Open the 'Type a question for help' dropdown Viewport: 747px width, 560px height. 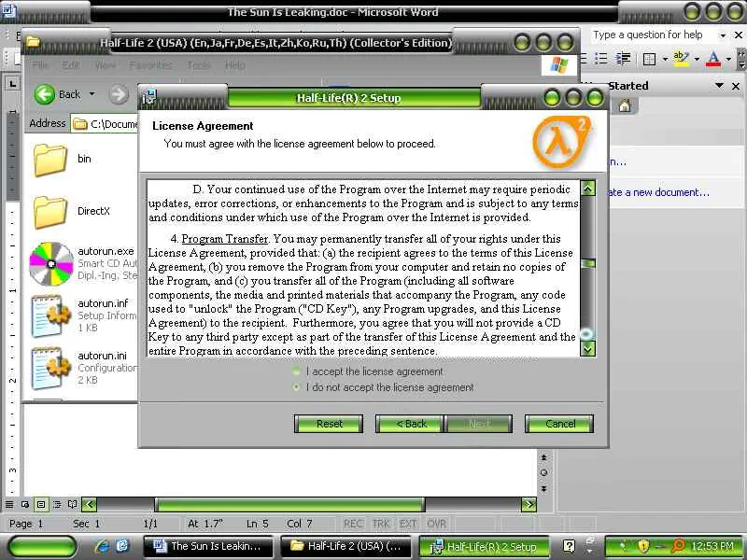[723, 35]
